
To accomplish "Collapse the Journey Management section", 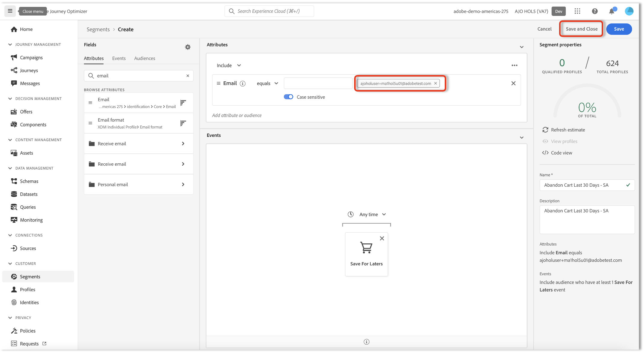I will coord(10,44).
